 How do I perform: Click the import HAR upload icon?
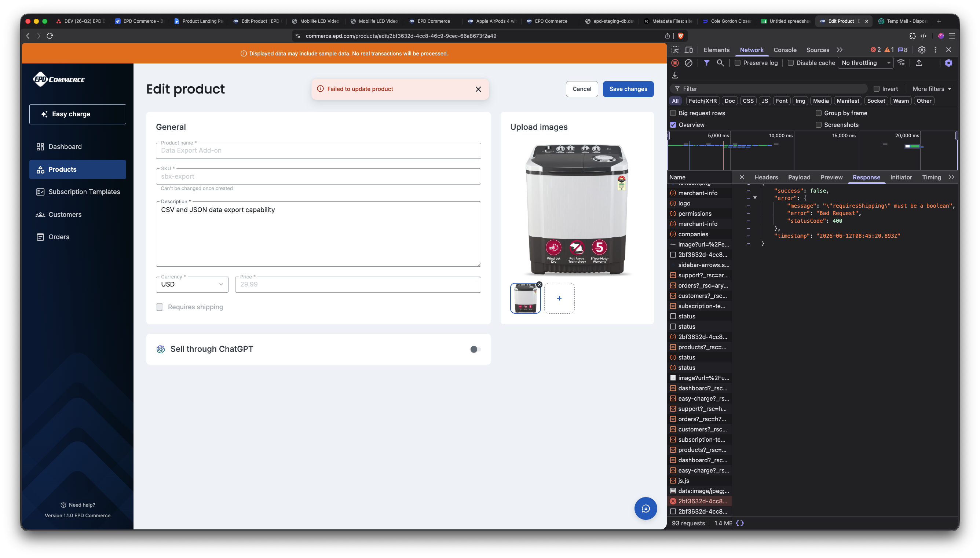tap(919, 63)
